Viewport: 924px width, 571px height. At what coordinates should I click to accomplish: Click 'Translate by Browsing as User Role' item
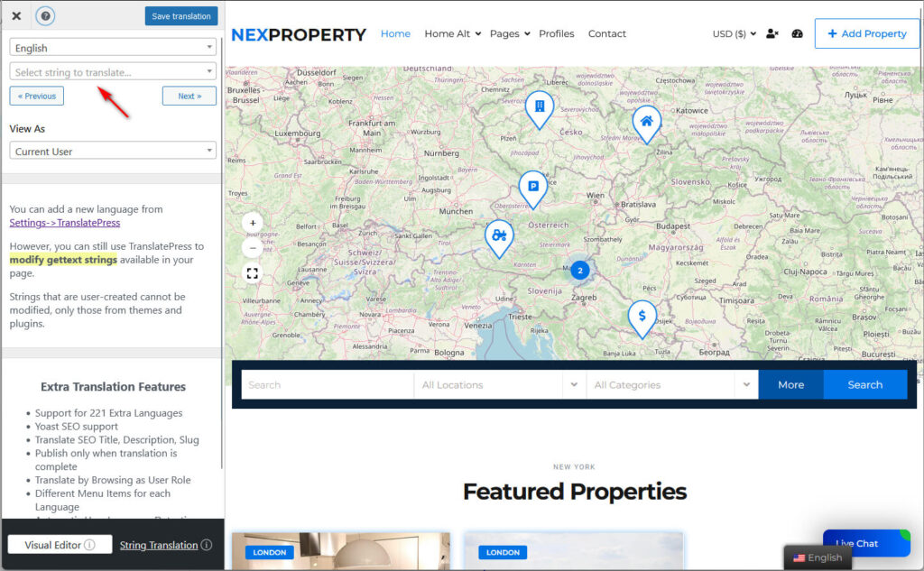tap(113, 480)
